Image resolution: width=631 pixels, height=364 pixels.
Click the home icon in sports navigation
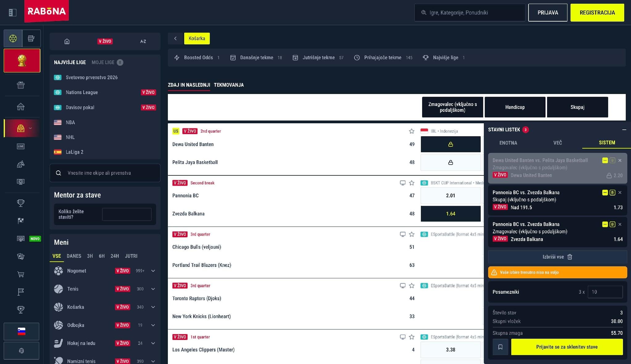click(x=67, y=41)
